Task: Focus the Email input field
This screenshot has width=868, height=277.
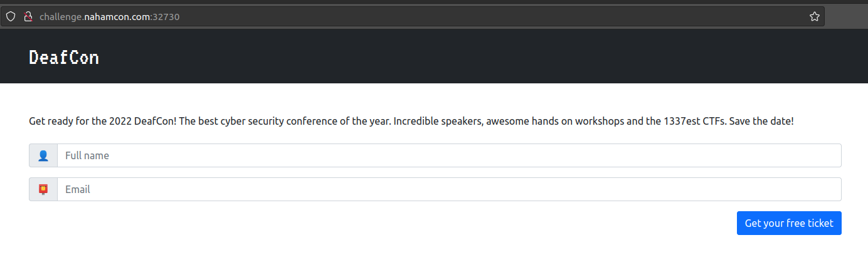Action: pyautogui.click(x=449, y=189)
